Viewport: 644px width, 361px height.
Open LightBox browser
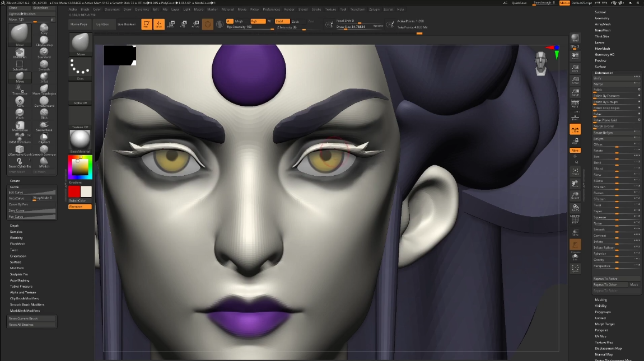pyautogui.click(x=102, y=24)
